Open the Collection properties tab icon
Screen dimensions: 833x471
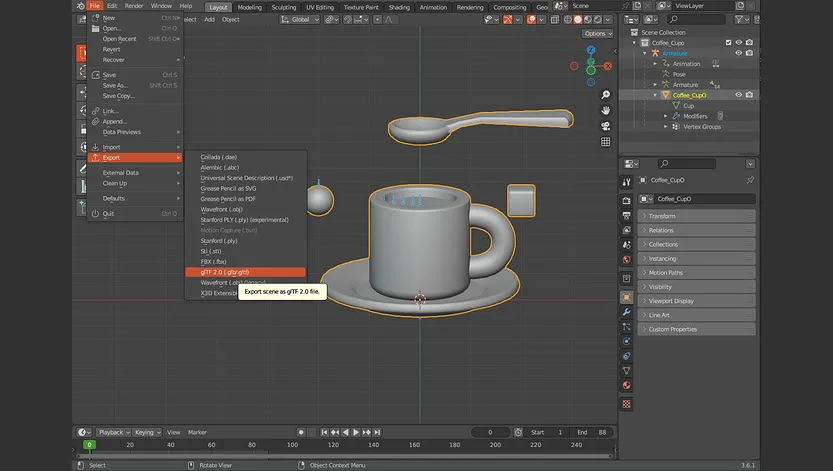(626, 278)
